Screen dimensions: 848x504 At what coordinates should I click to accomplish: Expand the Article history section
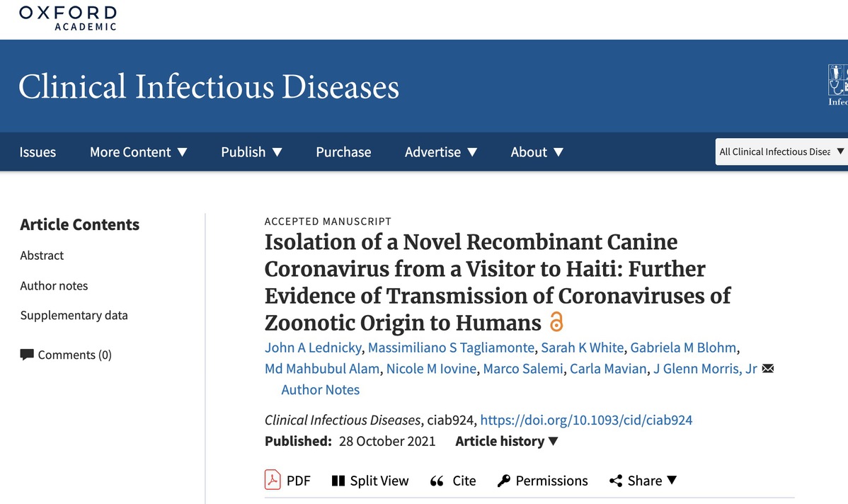click(x=507, y=441)
